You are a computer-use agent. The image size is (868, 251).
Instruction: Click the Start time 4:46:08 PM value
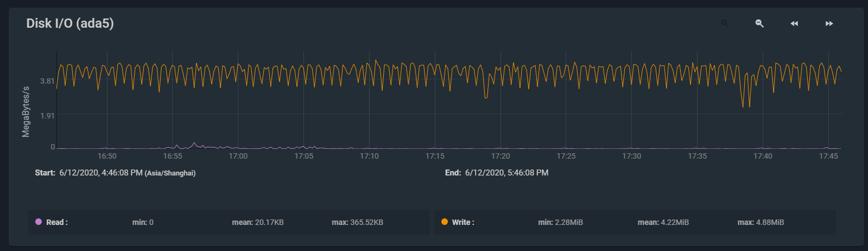tap(101, 173)
